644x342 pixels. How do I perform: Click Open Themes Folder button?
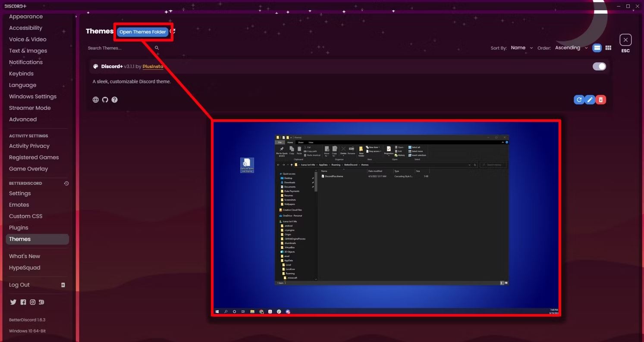[x=143, y=32]
